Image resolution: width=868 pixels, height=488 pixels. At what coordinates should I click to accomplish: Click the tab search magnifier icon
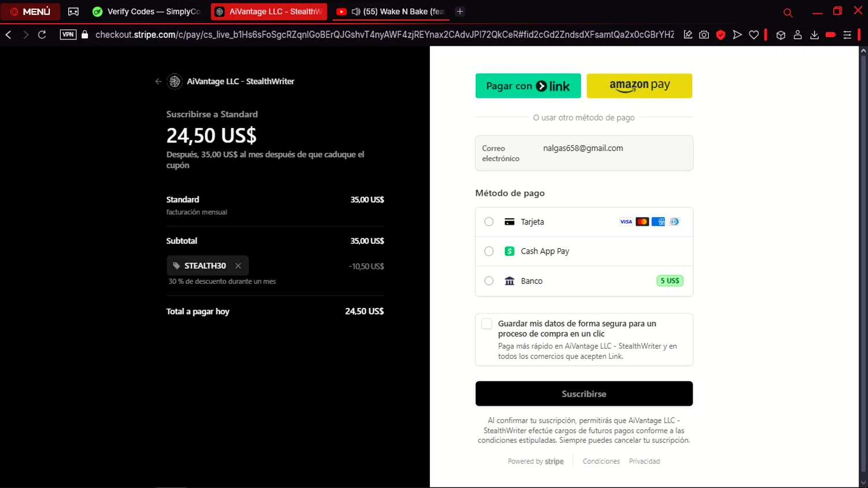[788, 12]
